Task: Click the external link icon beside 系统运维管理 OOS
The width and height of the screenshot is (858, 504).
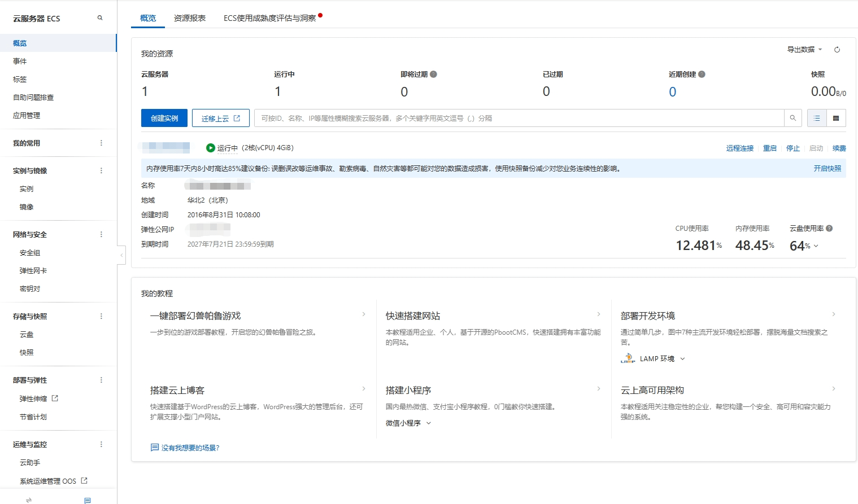Action: (x=84, y=480)
